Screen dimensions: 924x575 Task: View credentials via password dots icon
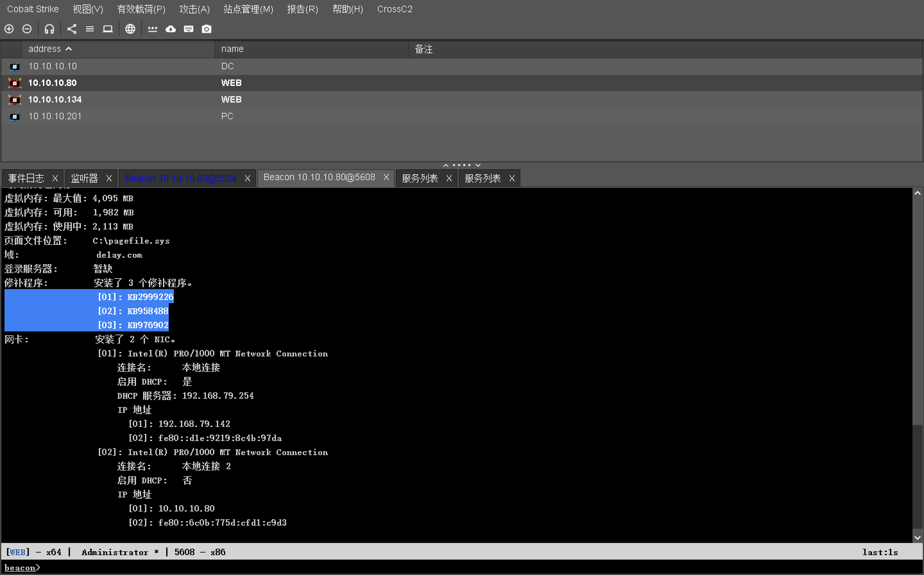click(x=153, y=29)
